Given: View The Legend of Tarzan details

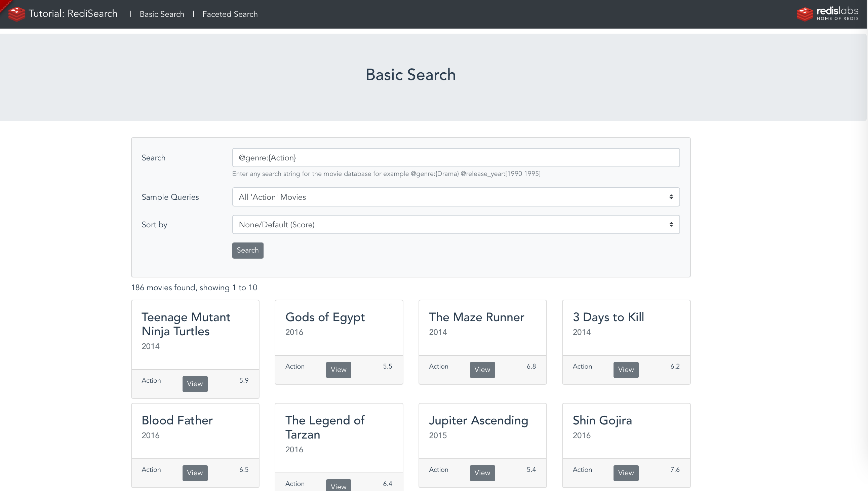Looking at the screenshot, I should (x=338, y=486).
